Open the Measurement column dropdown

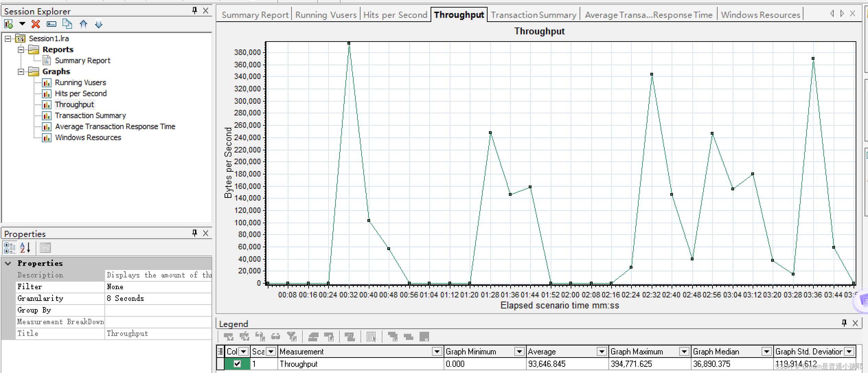[x=437, y=351]
